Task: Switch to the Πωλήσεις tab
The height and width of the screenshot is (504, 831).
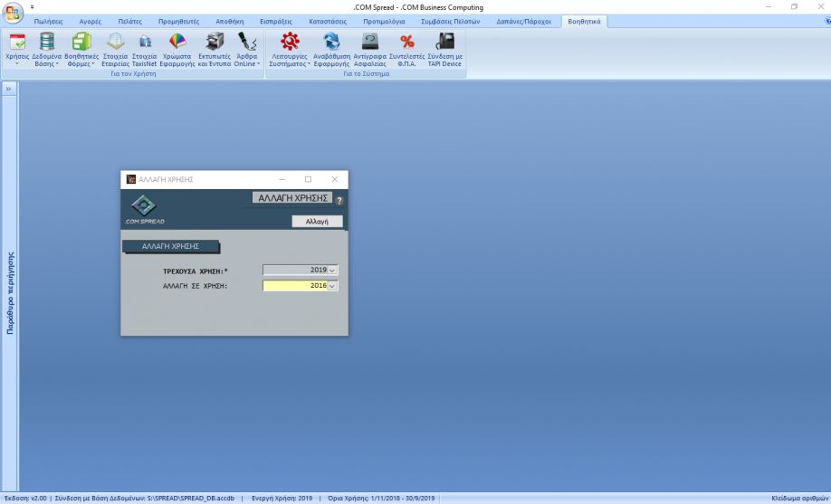Action: [48, 22]
